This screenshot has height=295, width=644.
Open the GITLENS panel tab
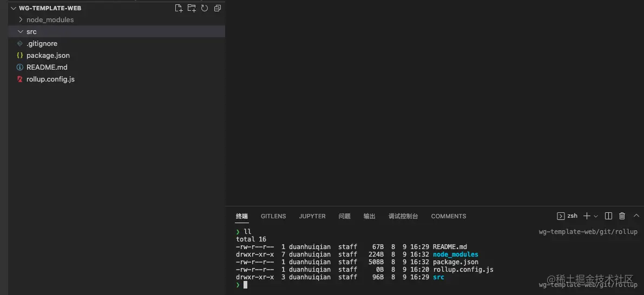[273, 216]
